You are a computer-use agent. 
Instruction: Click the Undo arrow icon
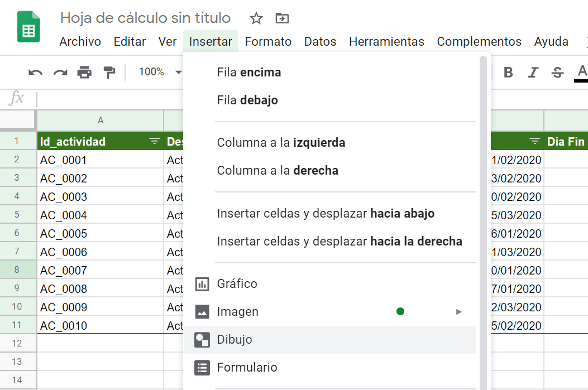pos(34,71)
